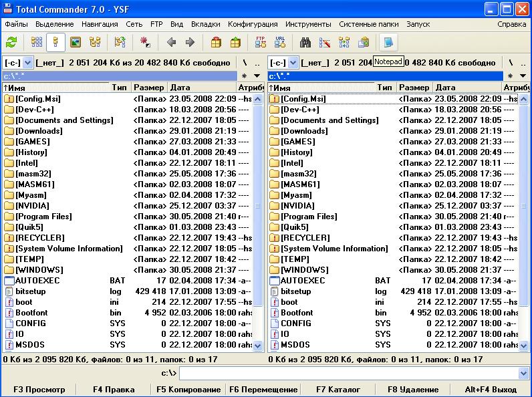Viewport: 532px width, 397px height.
Task: Click right panel favorites asterisk button
Action: 510,76
